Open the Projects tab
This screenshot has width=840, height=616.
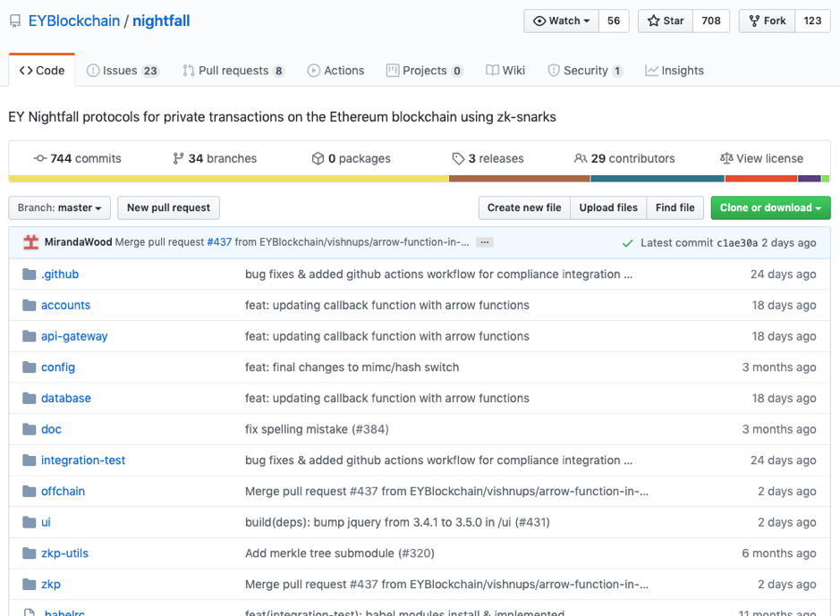(x=425, y=71)
